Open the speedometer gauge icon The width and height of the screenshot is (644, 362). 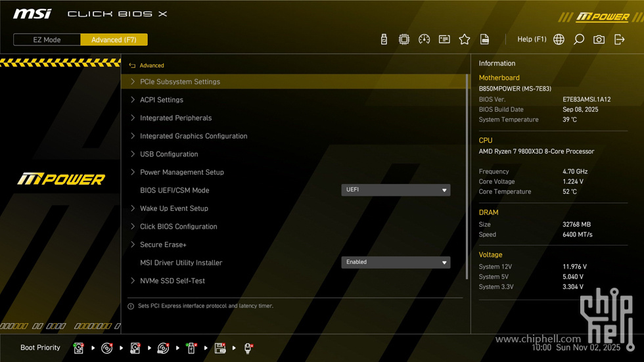pyautogui.click(x=425, y=39)
